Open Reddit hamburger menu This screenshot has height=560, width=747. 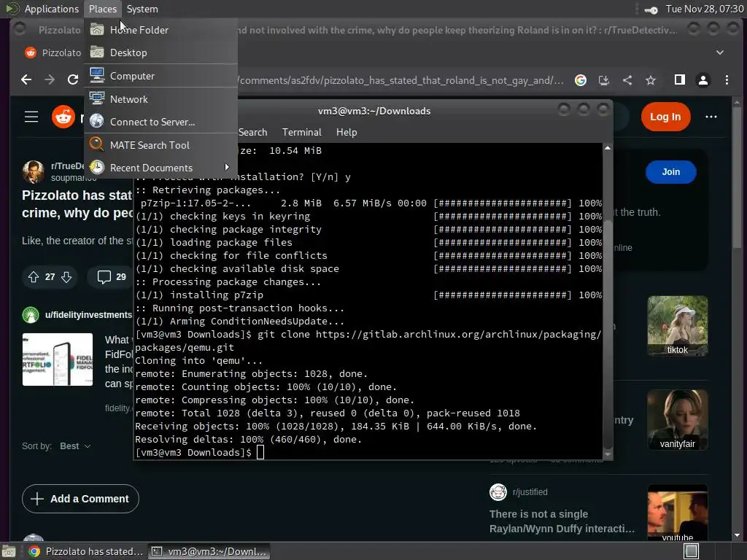coord(31,117)
